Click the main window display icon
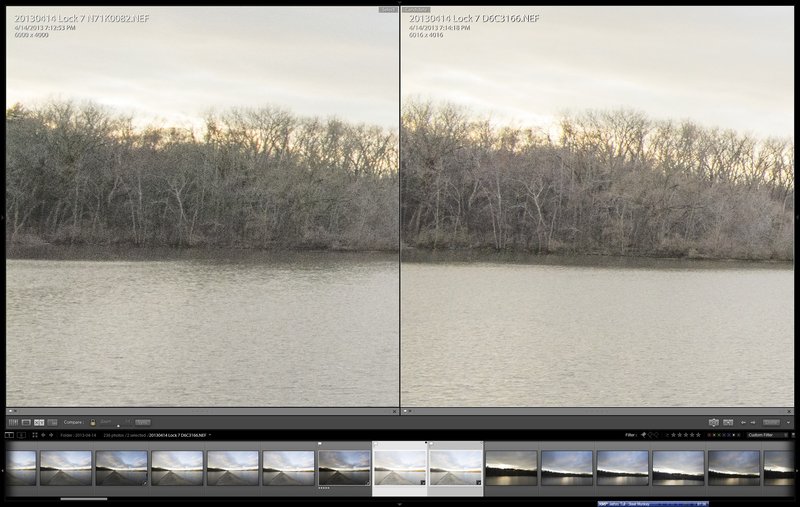 click(9, 435)
